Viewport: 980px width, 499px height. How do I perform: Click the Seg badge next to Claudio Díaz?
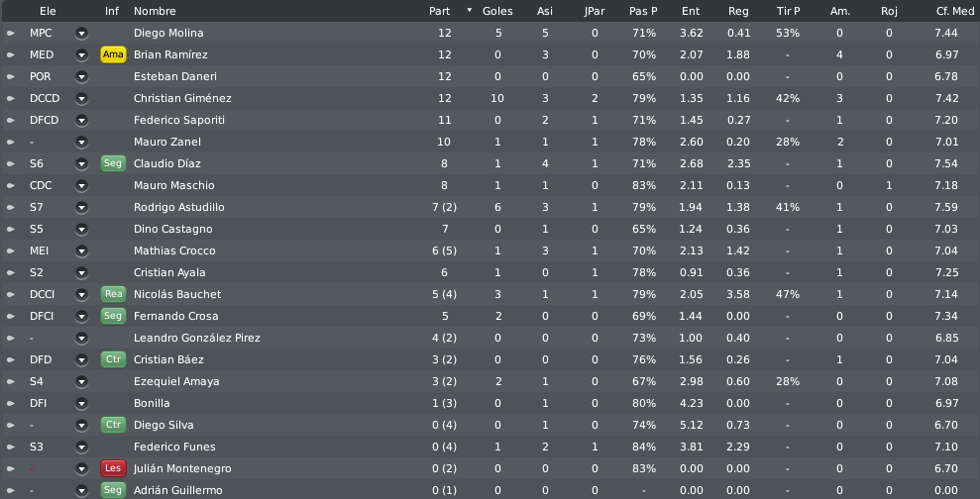point(113,163)
